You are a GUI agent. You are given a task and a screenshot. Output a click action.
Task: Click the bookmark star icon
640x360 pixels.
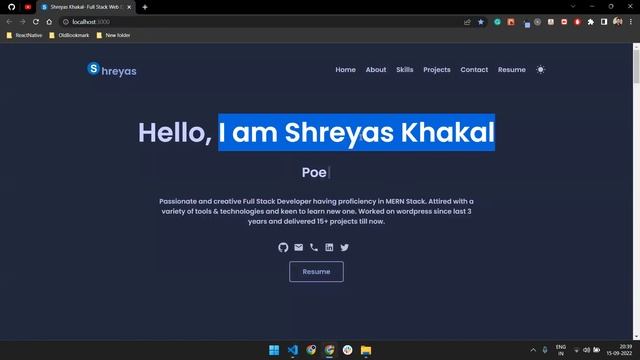tap(481, 22)
